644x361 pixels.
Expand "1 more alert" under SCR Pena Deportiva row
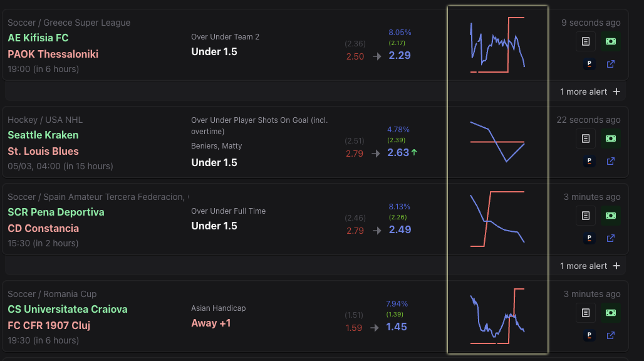[589, 266]
